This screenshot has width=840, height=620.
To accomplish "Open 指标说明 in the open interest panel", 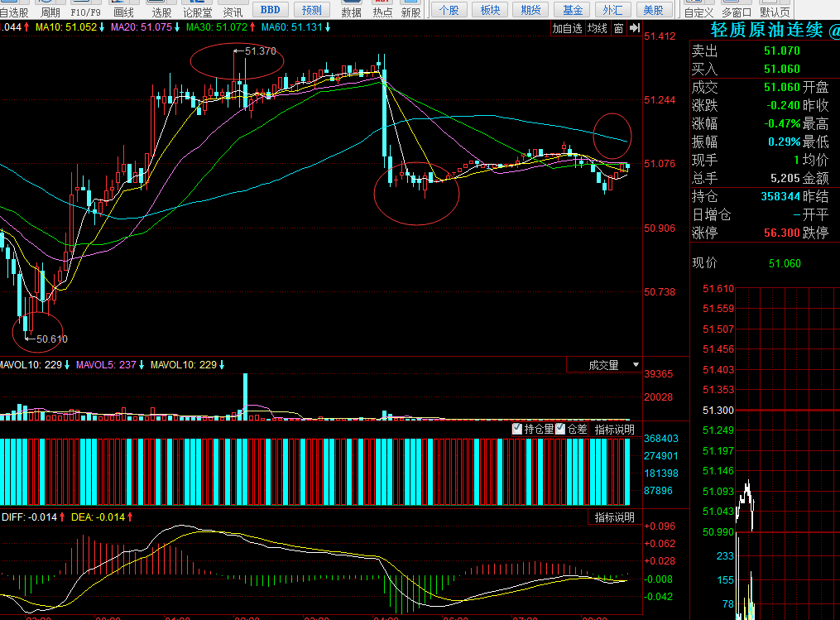I will pos(614,430).
